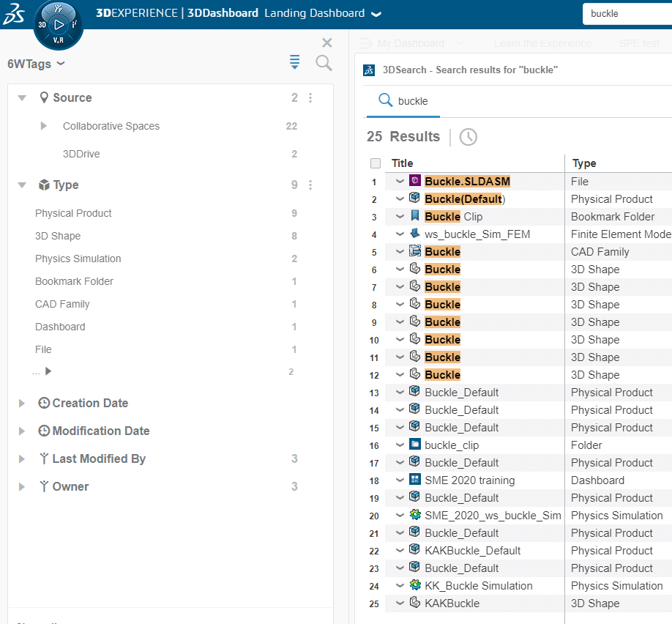Sort by the Title column header

tap(402, 163)
